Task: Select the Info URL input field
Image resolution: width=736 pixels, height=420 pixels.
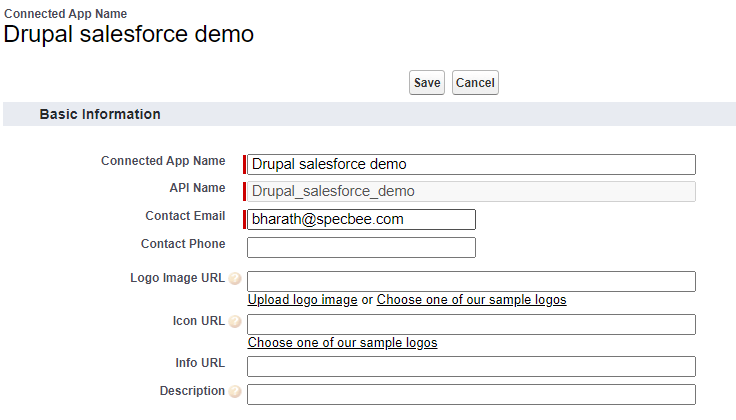Action: [471, 366]
